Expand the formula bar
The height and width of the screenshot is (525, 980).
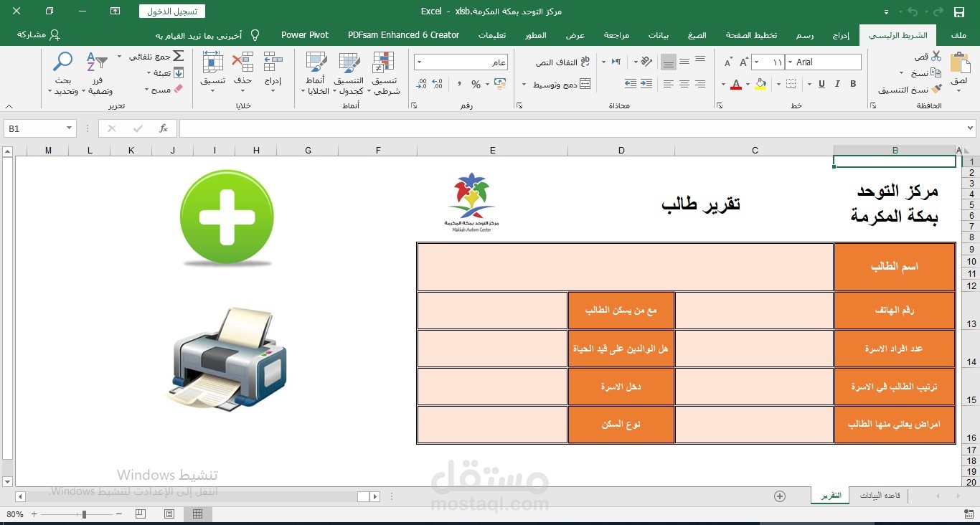click(970, 128)
